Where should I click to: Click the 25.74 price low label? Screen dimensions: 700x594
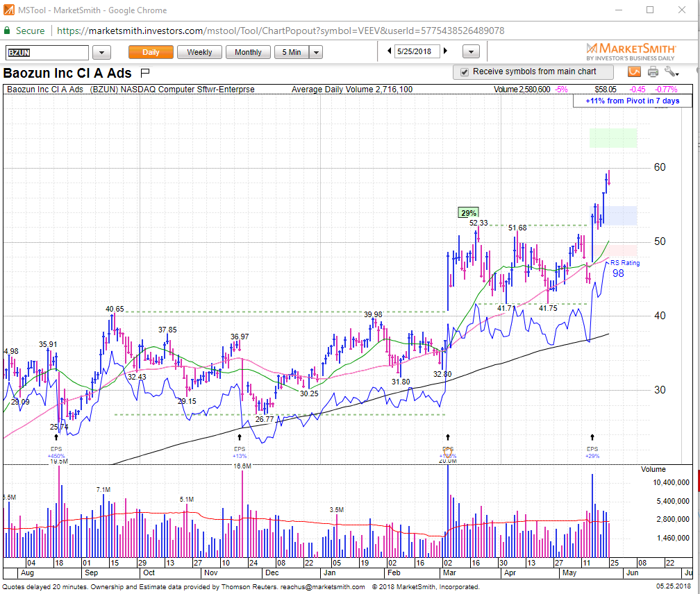pyautogui.click(x=59, y=427)
